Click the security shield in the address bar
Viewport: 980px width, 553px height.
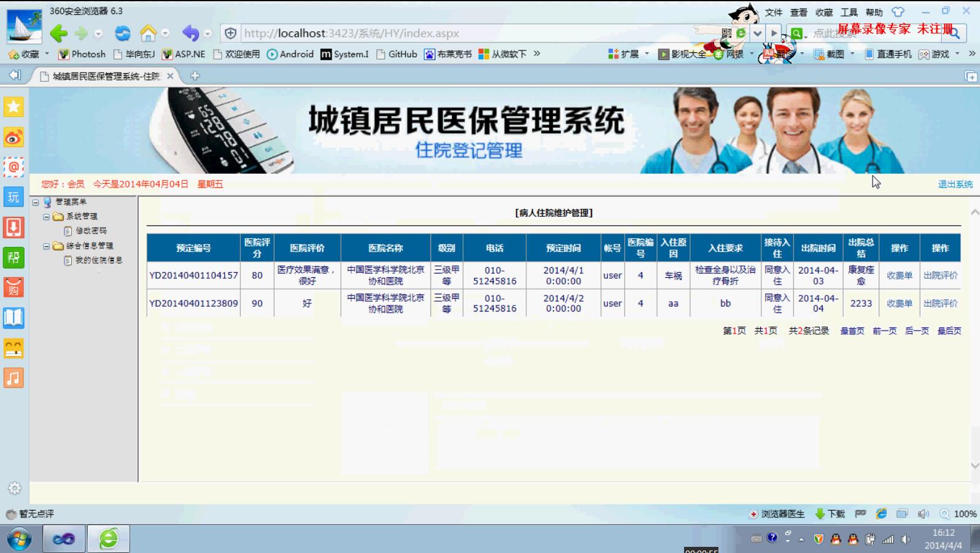[230, 33]
